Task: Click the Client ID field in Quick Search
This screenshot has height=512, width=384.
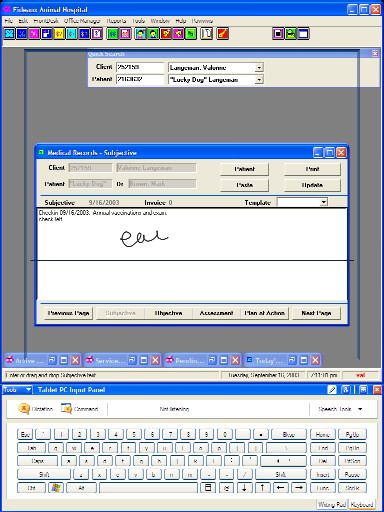Action: pyautogui.click(x=140, y=67)
